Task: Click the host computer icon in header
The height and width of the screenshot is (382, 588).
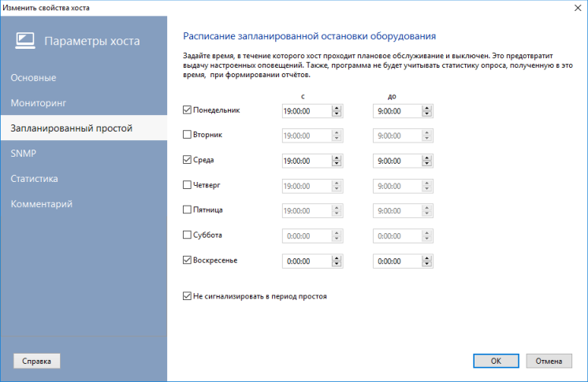Action: (x=25, y=40)
